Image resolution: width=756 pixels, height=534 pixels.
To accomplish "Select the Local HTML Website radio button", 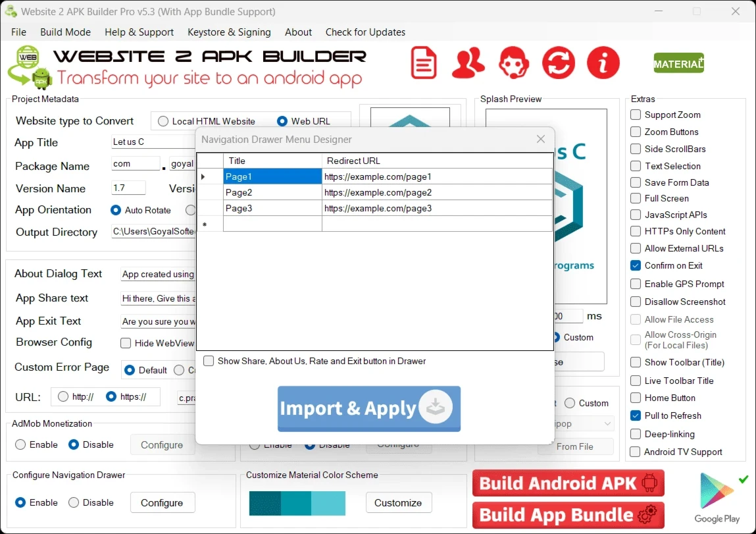I will click(163, 121).
